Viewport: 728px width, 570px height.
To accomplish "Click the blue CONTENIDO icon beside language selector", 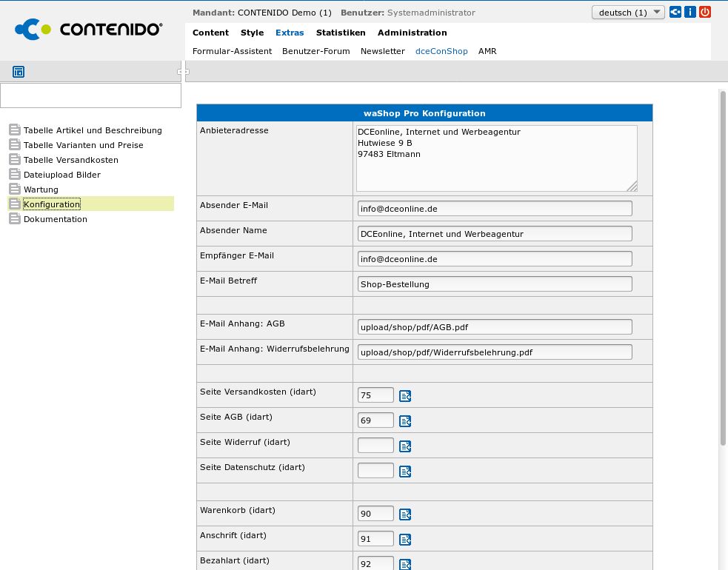I will tap(675, 12).
